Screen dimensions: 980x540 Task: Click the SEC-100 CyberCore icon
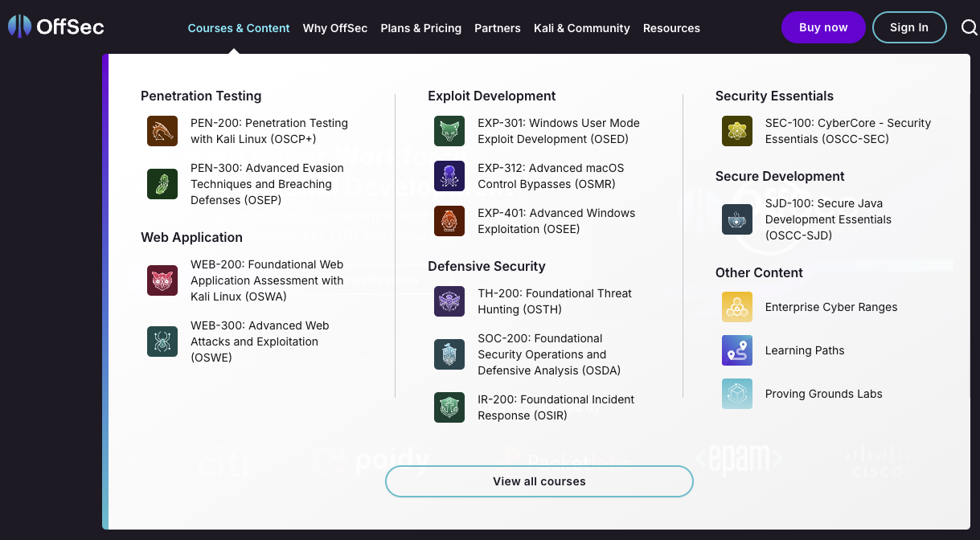(x=736, y=131)
